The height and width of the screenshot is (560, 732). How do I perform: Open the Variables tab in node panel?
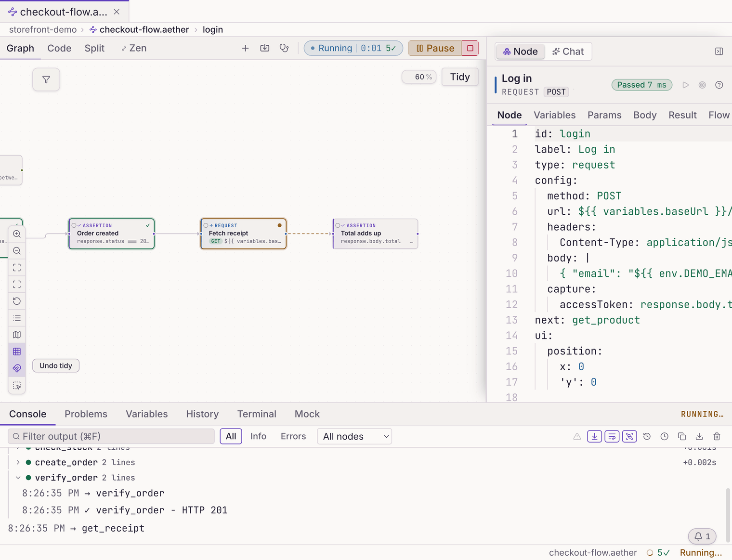pos(554,115)
